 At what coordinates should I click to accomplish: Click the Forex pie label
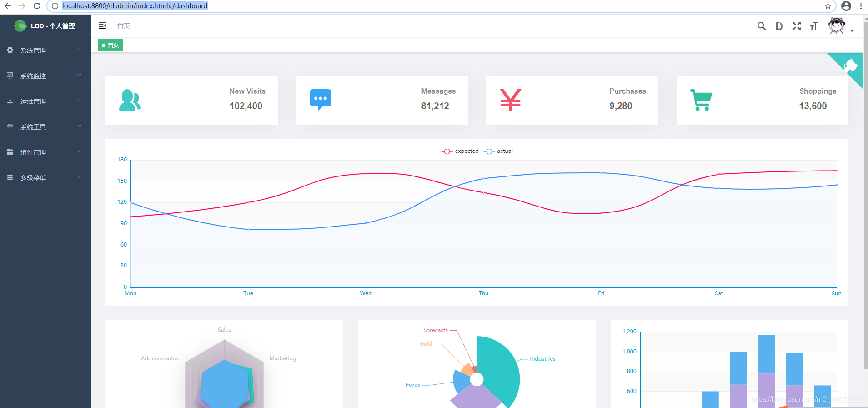413,385
